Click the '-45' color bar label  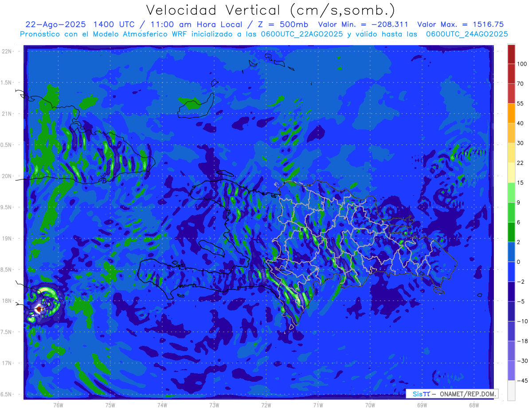click(522, 380)
